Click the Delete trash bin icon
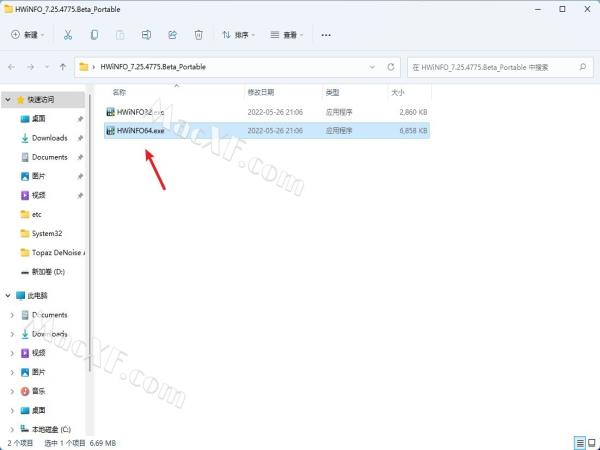 [198, 35]
